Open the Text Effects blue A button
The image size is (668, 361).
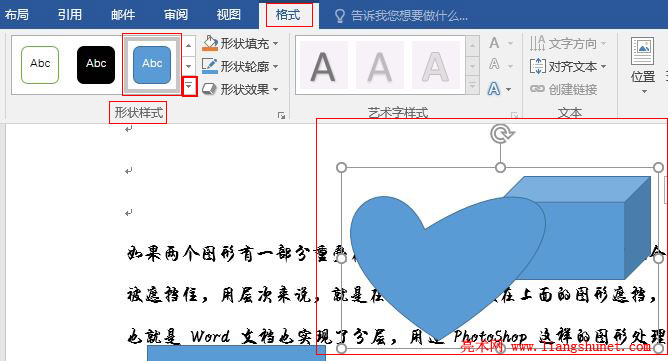point(494,89)
